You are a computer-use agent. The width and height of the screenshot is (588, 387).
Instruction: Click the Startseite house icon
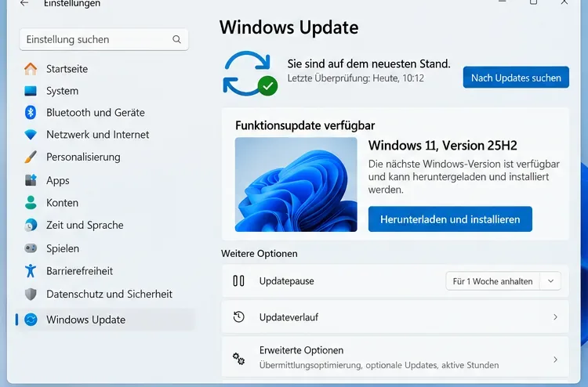(x=31, y=69)
